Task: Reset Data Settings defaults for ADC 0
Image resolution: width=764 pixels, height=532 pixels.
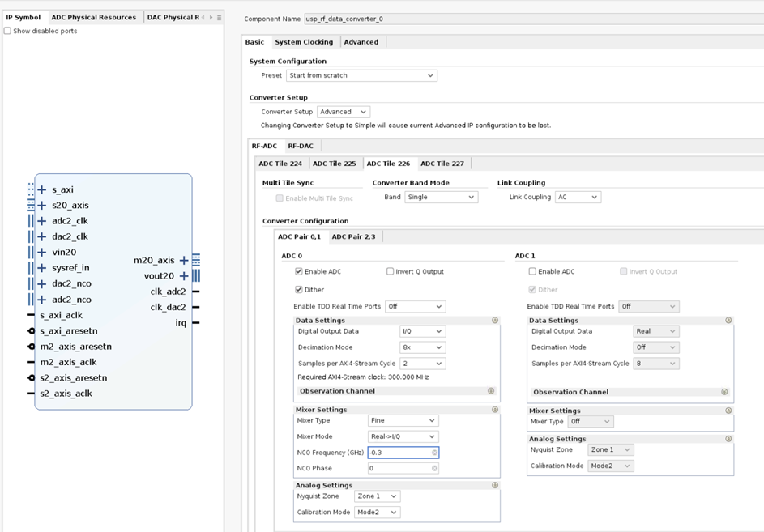Action: (495, 320)
